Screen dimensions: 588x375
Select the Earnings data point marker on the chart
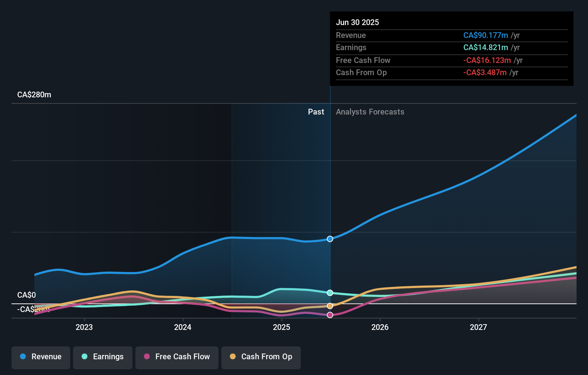(x=330, y=293)
